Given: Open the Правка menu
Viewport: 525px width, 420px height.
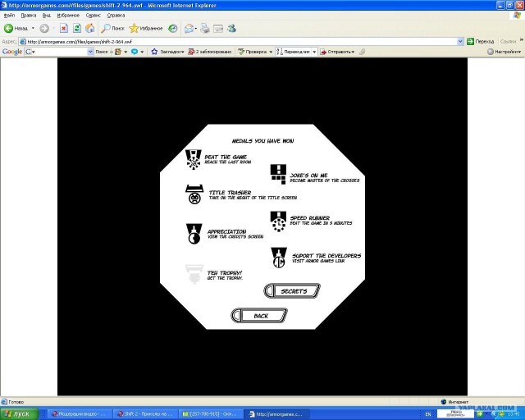Looking at the screenshot, I should click(x=29, y=16).
